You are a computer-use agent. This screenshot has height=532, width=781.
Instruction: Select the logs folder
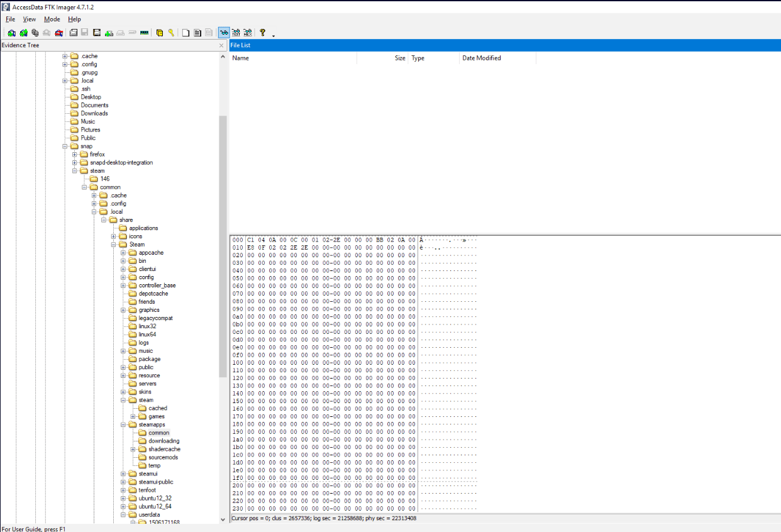pos(144,342)
